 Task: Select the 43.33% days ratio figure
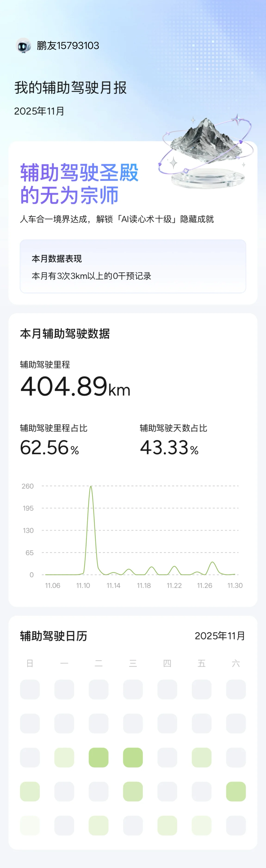click(169, 448)
